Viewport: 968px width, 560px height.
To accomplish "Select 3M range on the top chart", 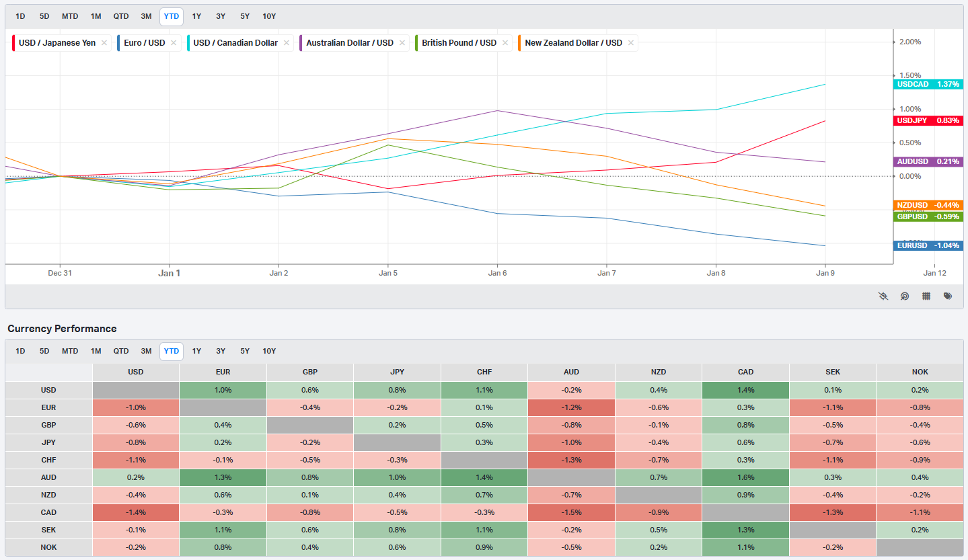I will click(x=146, y=16).
